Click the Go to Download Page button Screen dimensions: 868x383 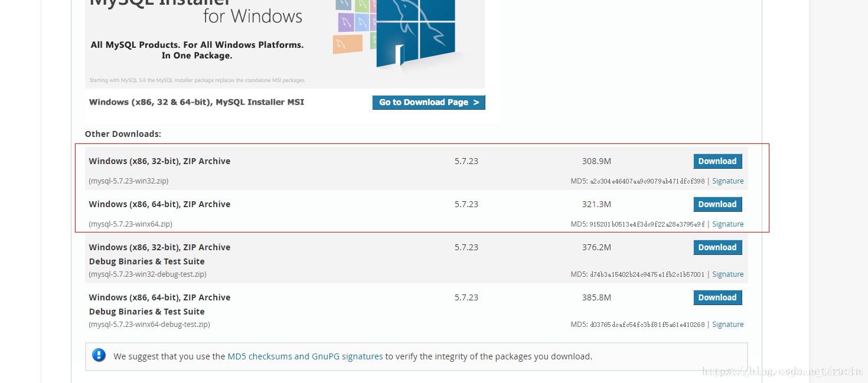pos(429,102)
